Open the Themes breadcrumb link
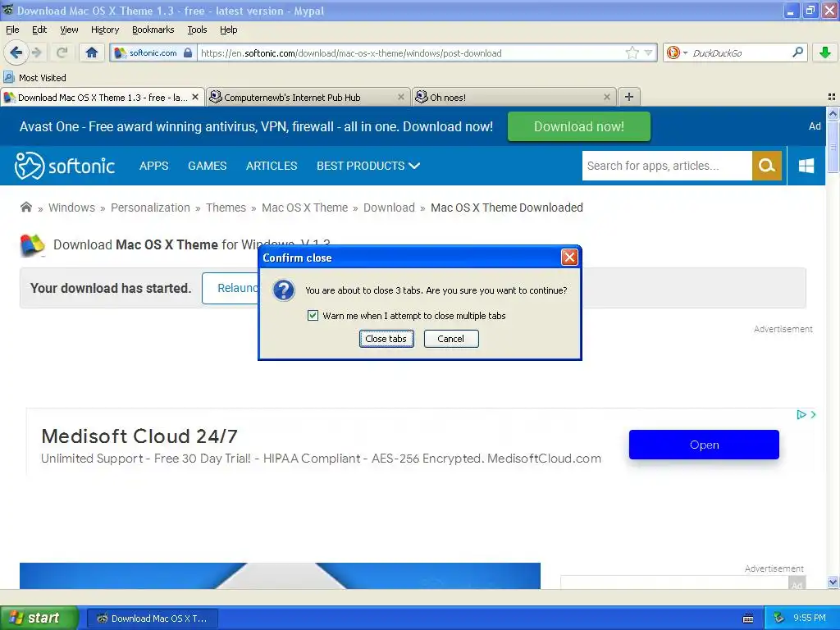The width and height of the screenshot is (840, 630). [226, 208]
